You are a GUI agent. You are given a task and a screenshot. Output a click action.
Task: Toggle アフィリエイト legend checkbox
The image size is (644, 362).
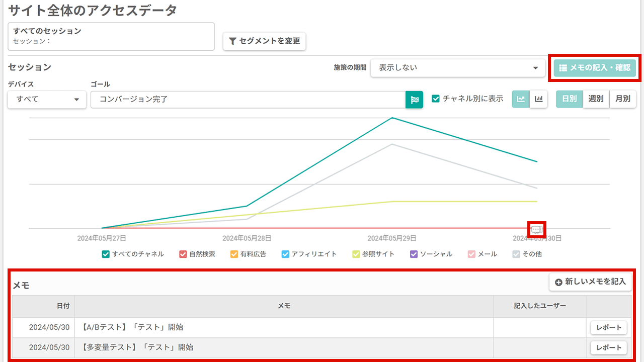(286, 254)
